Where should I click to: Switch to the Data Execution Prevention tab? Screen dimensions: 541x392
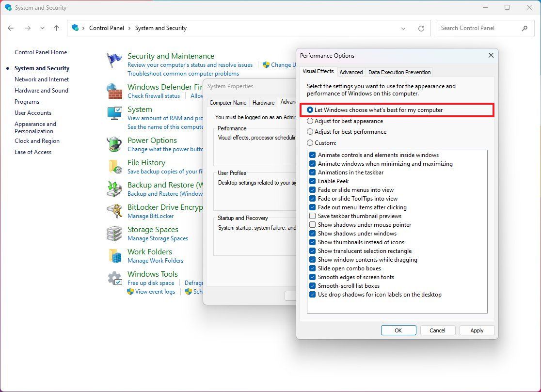click(x=399, y=72)
